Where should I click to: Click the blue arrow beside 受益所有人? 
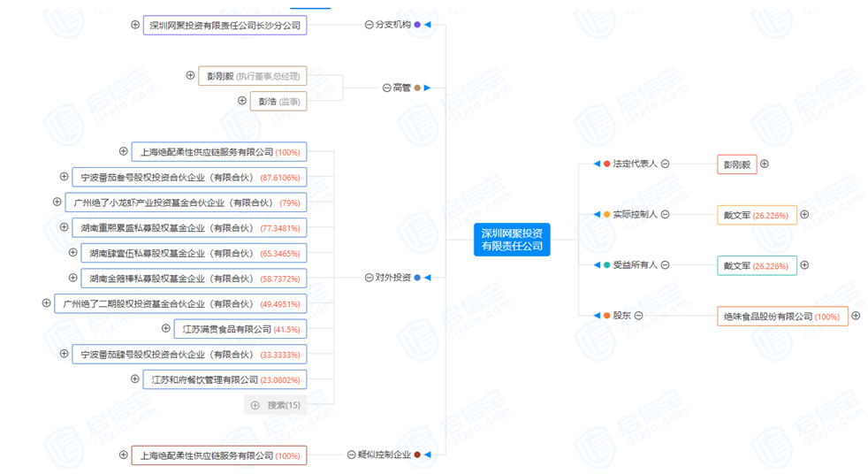(597, 264)
